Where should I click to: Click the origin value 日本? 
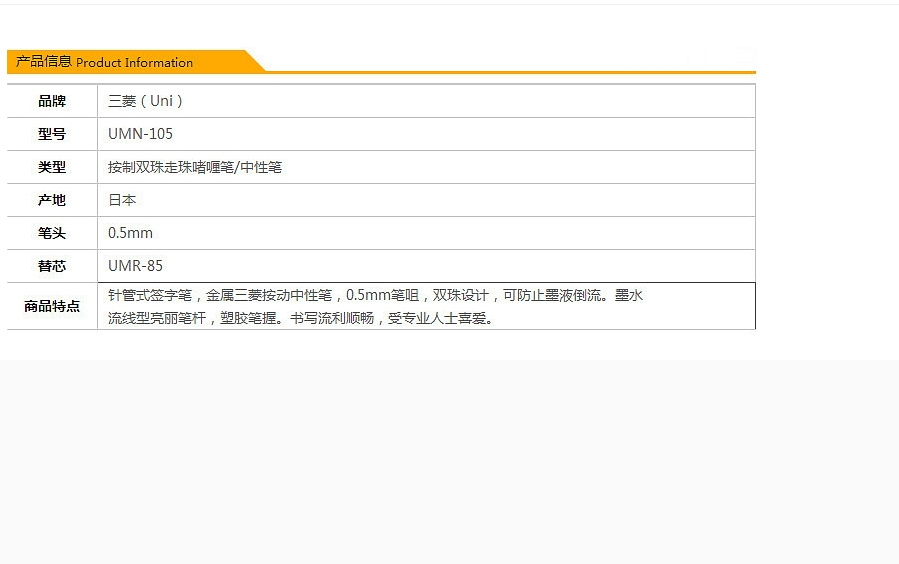tap(122, 200)
